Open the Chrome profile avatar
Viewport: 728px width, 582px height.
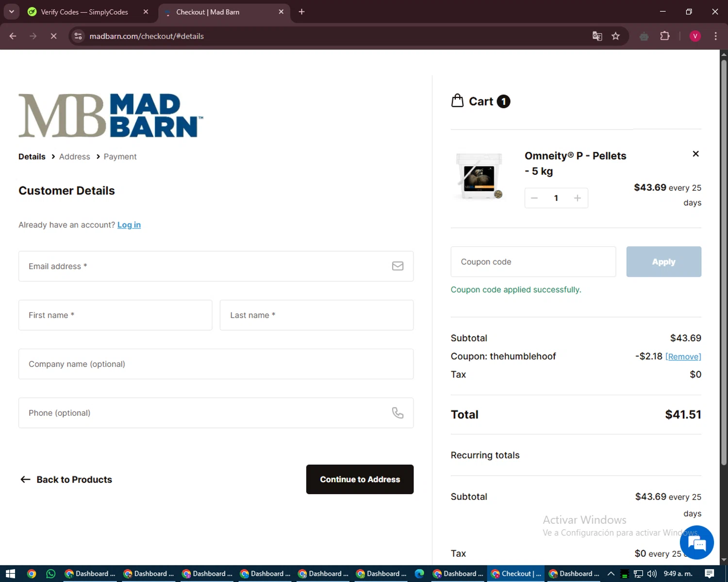pyautogui.click(x=695, y=36)
